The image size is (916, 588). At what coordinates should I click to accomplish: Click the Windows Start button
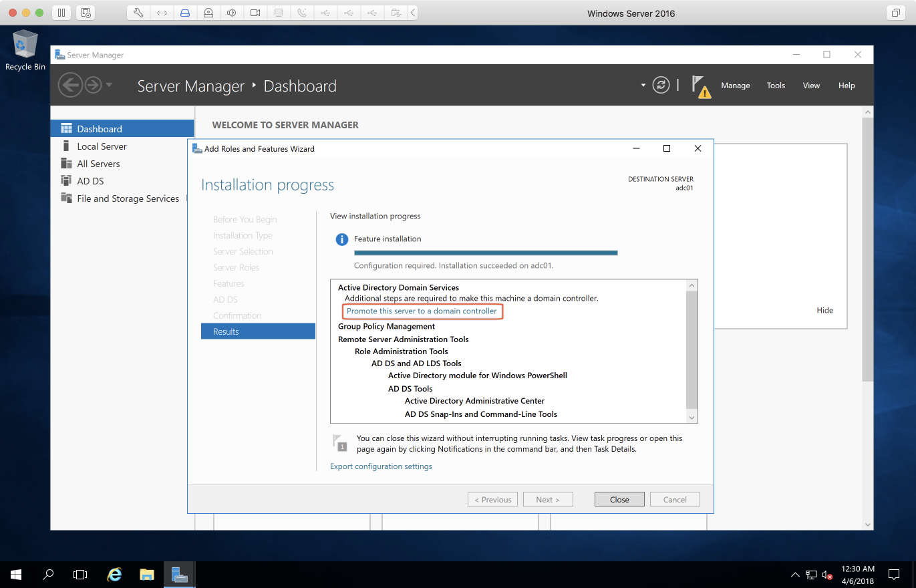pyautogui.click(x=16, y=575)
